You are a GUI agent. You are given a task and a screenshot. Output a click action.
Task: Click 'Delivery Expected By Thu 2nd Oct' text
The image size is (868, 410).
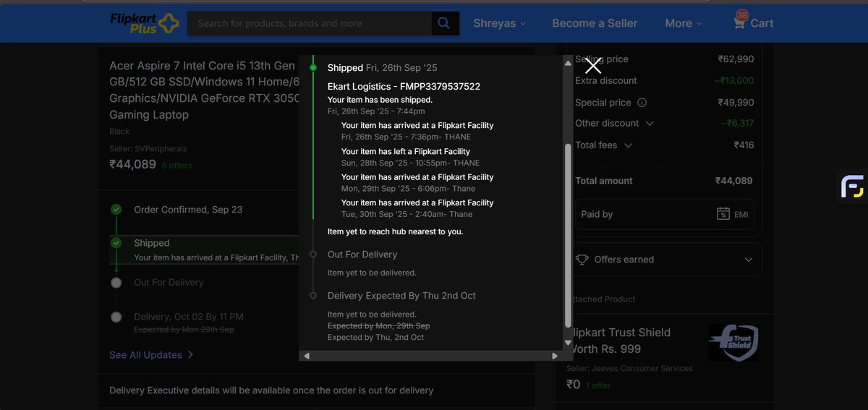point(401,296)
